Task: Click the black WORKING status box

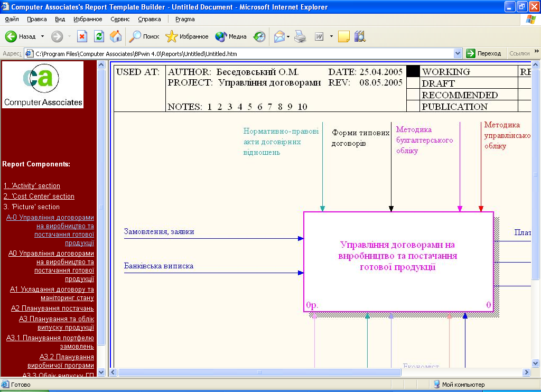Action: point(413,71)
